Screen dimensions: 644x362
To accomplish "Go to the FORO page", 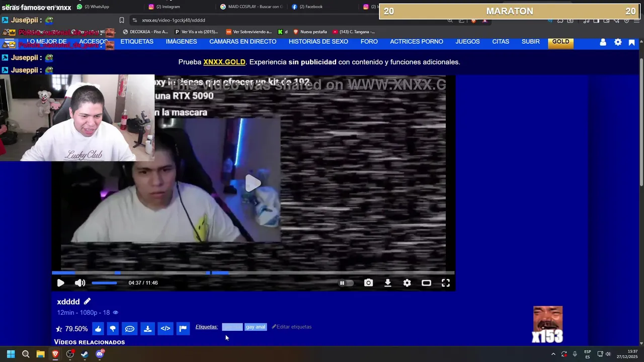I will (x=369, y=42).
